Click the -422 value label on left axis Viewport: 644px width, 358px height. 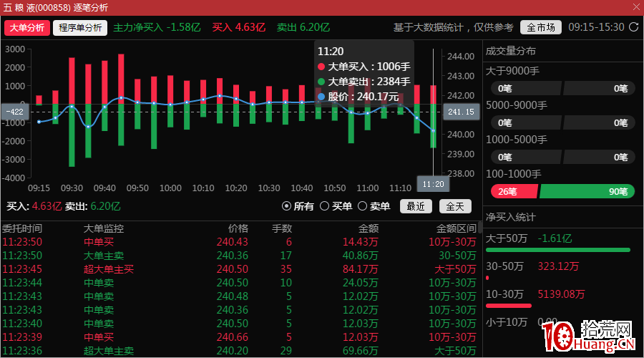tap(15, 112)
